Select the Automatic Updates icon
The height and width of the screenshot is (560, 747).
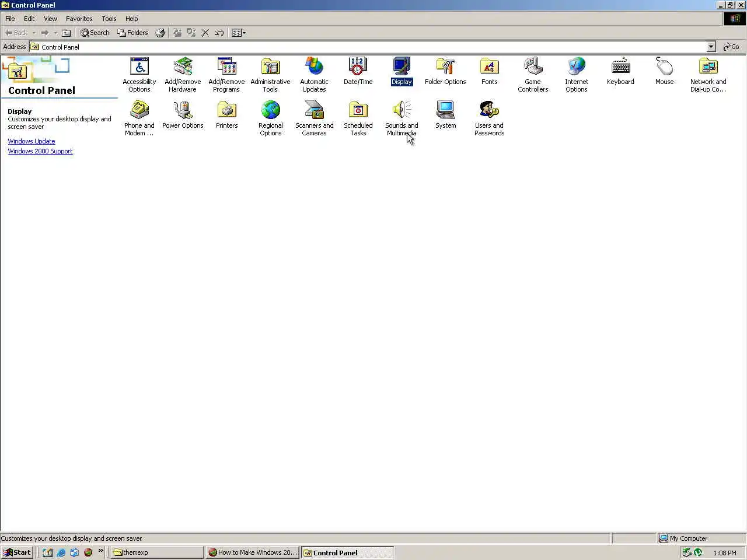pos(314,75)
